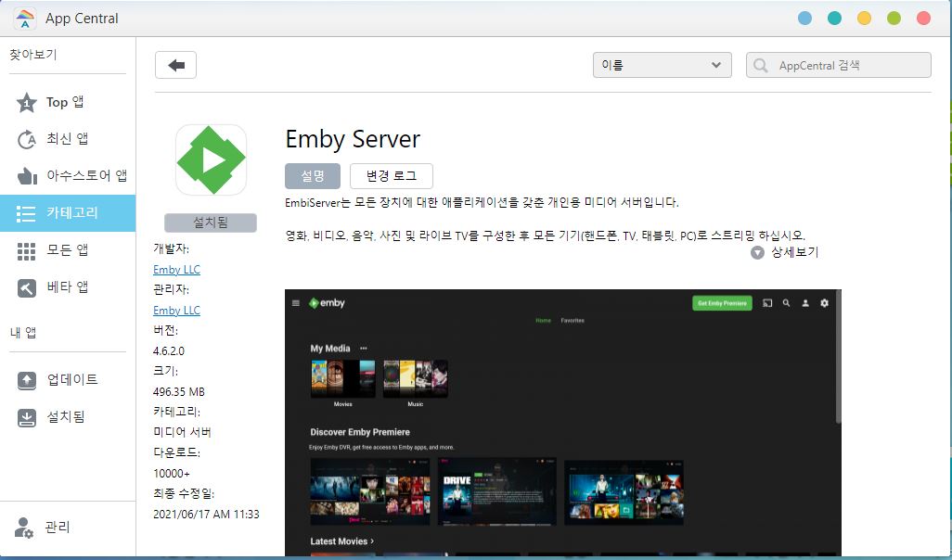Click Get Emby Premiere in screenshot
Screen dimensions: 952x560
pyautogui.click(x=722, y=303)
